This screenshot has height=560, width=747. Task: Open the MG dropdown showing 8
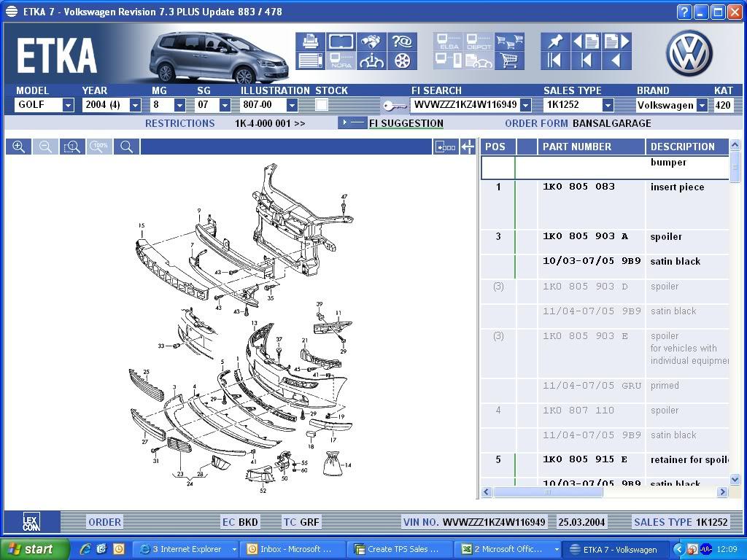[179, 105]
